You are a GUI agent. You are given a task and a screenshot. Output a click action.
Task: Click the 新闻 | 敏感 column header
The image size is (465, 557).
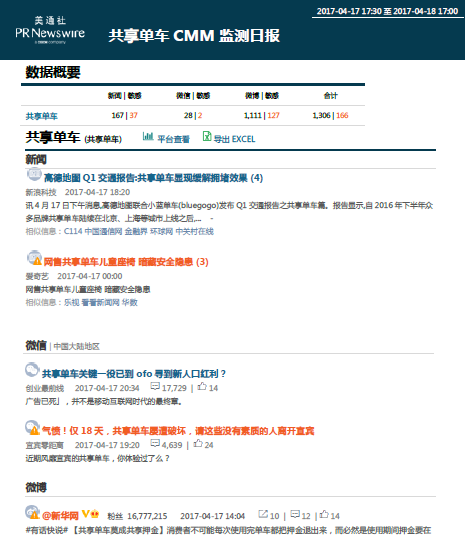tap(125, 96)
